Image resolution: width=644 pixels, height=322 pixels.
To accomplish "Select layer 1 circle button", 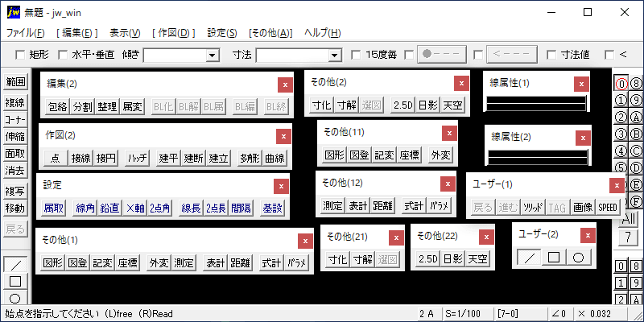I will point(621,100).
